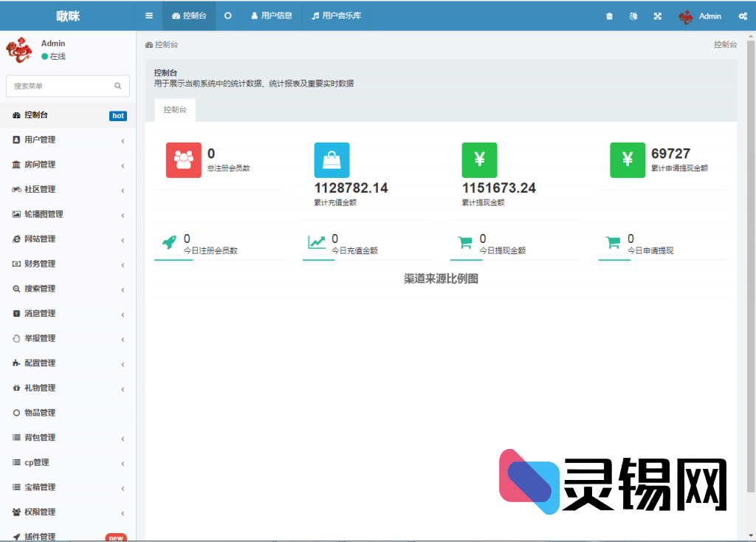
Task: Open the gears settings icon at top right
Action: click(743, 16)
